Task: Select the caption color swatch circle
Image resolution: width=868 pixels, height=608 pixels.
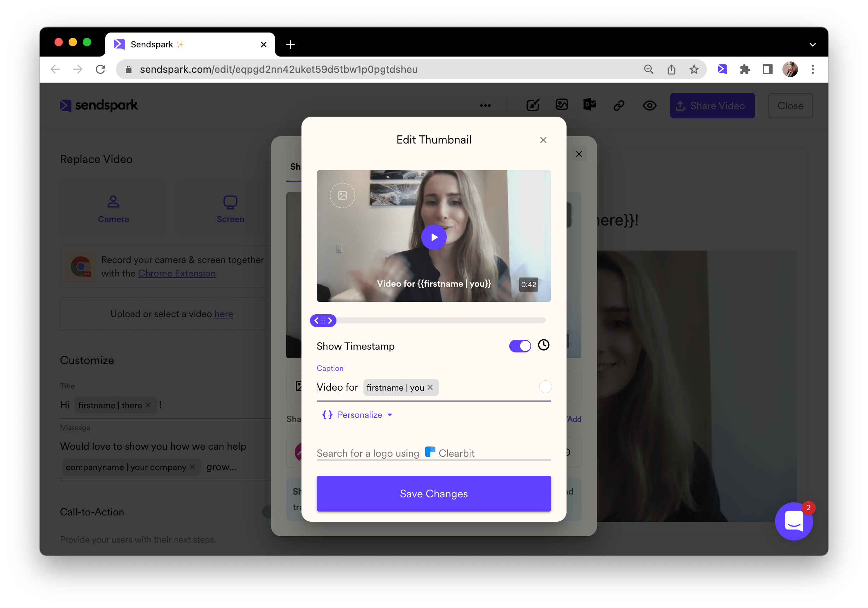Action: pyautogui.click(x=545, y=386)
